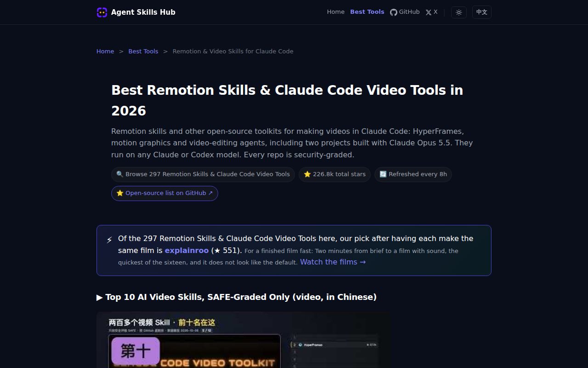588x368 pixels.
Task: Switch language with the 中文 button
Action: pyautogui.click(x=482, y=12)
